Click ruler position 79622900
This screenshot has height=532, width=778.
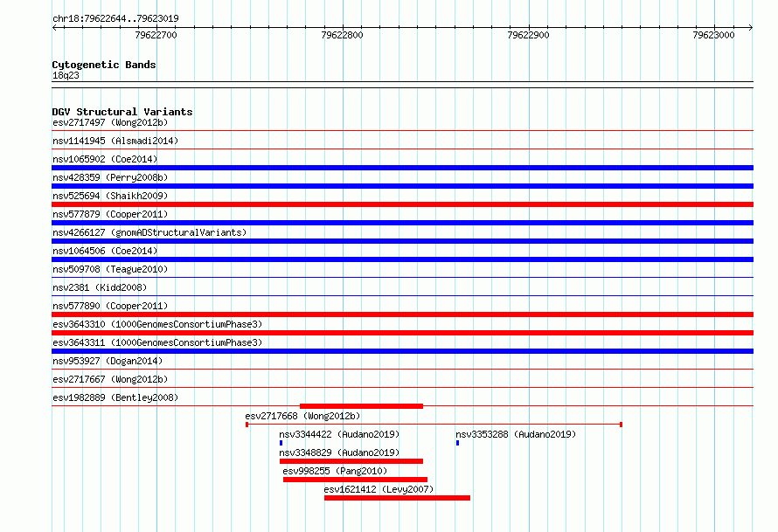tap(528, 35)
